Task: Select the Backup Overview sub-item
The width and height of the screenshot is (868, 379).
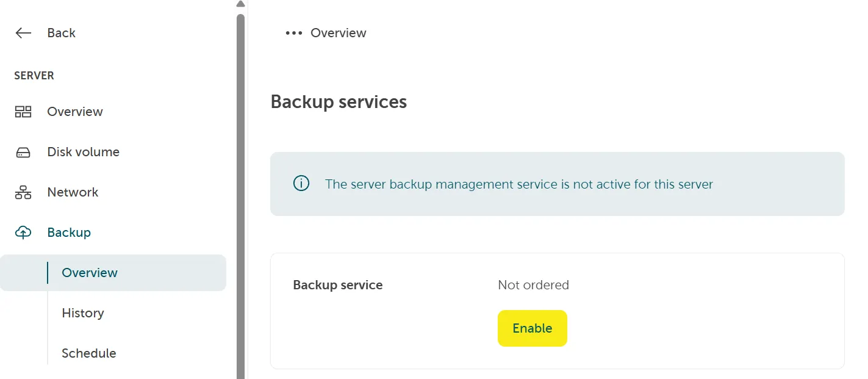Action: pos(89,272)
